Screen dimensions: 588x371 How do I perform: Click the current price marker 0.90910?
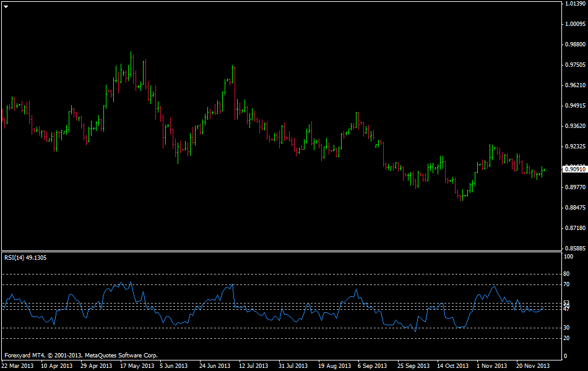point(574,168)
